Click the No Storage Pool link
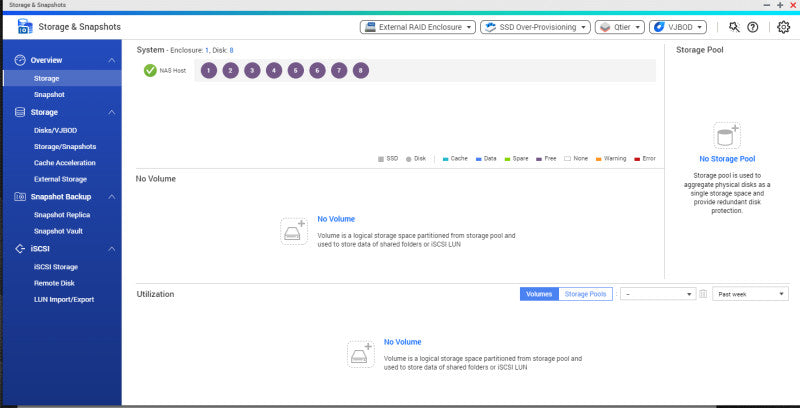Screen dimensions: 800x408 pyautogui.click(x=727, y=159)
